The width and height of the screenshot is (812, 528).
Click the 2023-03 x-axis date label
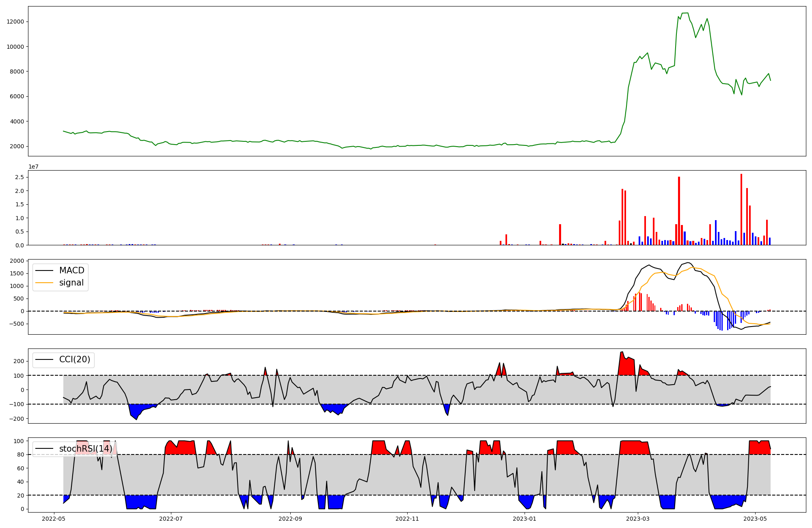pyautogui.click(x=638, y=519)
